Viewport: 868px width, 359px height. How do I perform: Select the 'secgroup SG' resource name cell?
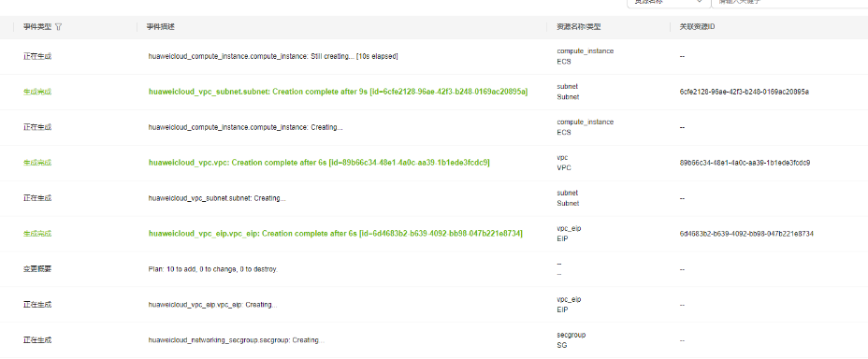click(571, 340)
